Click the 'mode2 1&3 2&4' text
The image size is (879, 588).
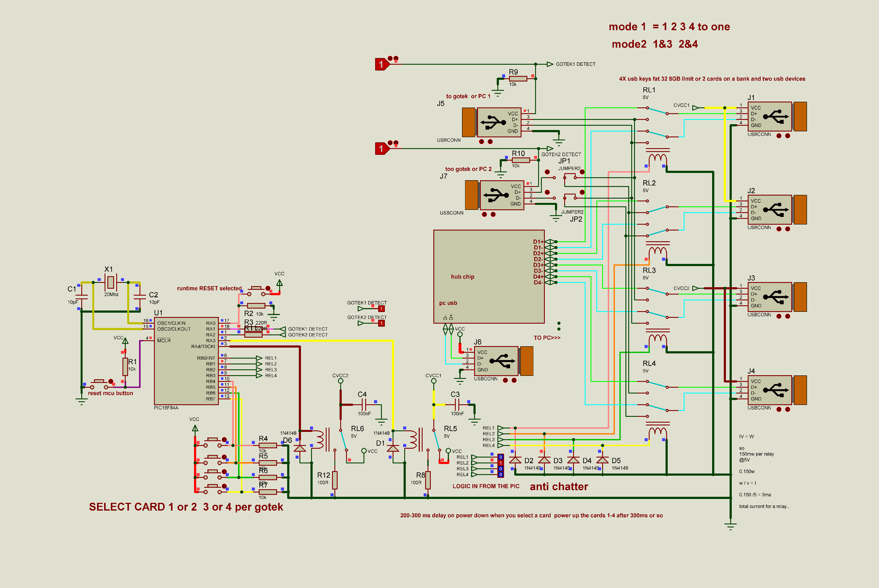pos(655,44)
